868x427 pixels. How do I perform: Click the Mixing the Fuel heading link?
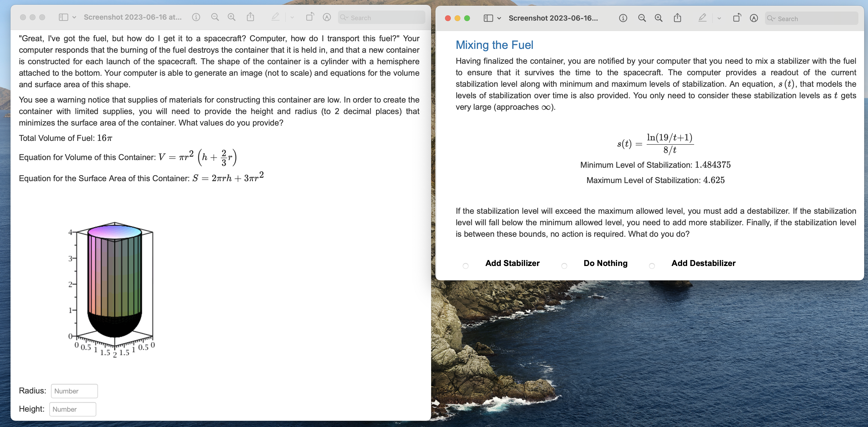click(494, 45)
